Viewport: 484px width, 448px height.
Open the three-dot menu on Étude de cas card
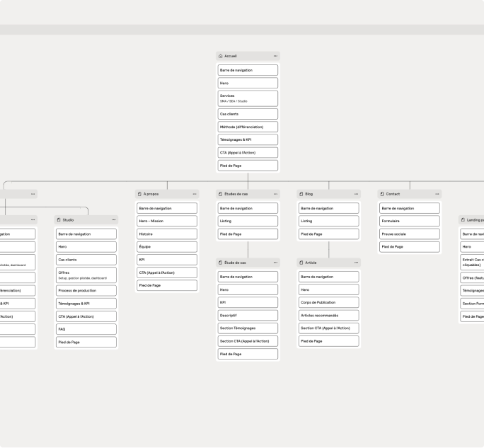(275, 263)
